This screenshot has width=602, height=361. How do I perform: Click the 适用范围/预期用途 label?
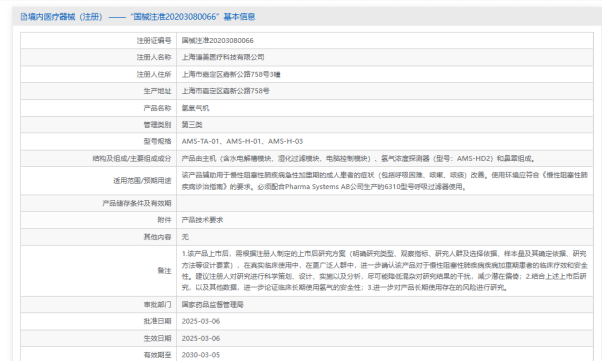coord(142,180)
